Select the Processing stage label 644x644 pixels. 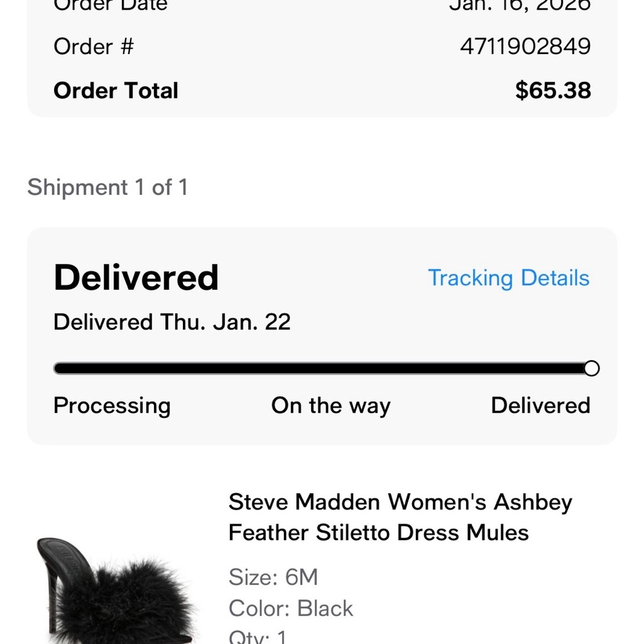coord(112,406)
